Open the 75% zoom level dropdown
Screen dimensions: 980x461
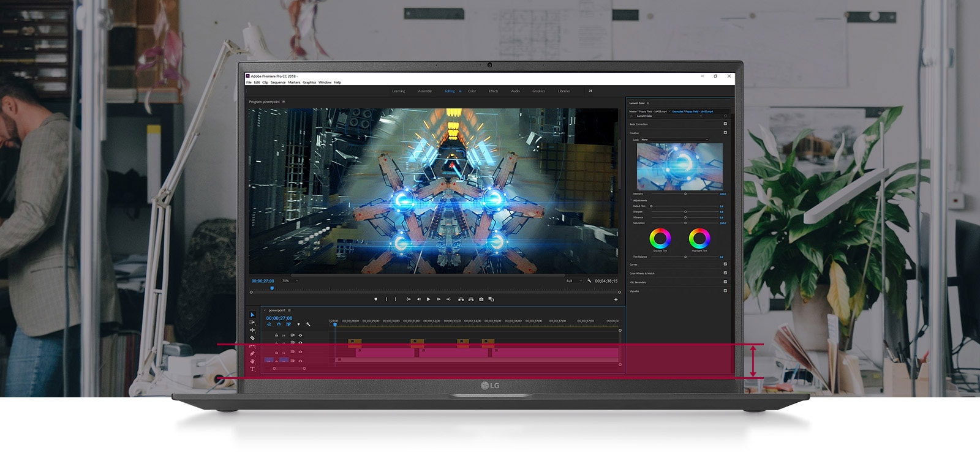(x=290, y=281)
